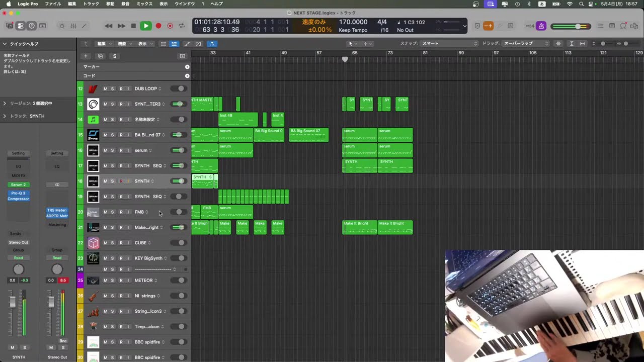Open the Library panel button
Screen dimensions: 644x362
(x=10, y=26)
